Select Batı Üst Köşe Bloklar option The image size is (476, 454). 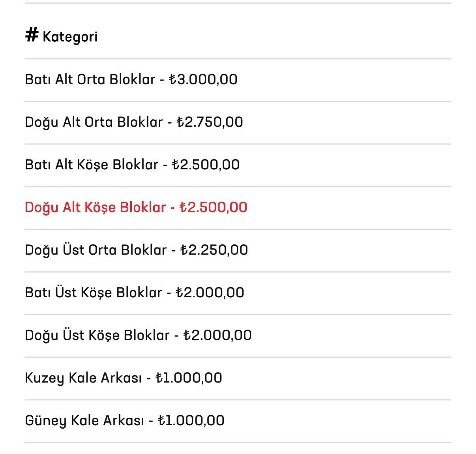[x=238, y=293]
